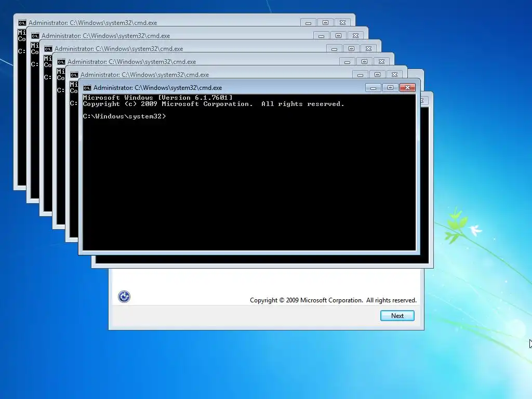Maximize the third cmd window from the back
Screen dimensions: 532x399
click(x=351, y=49)
